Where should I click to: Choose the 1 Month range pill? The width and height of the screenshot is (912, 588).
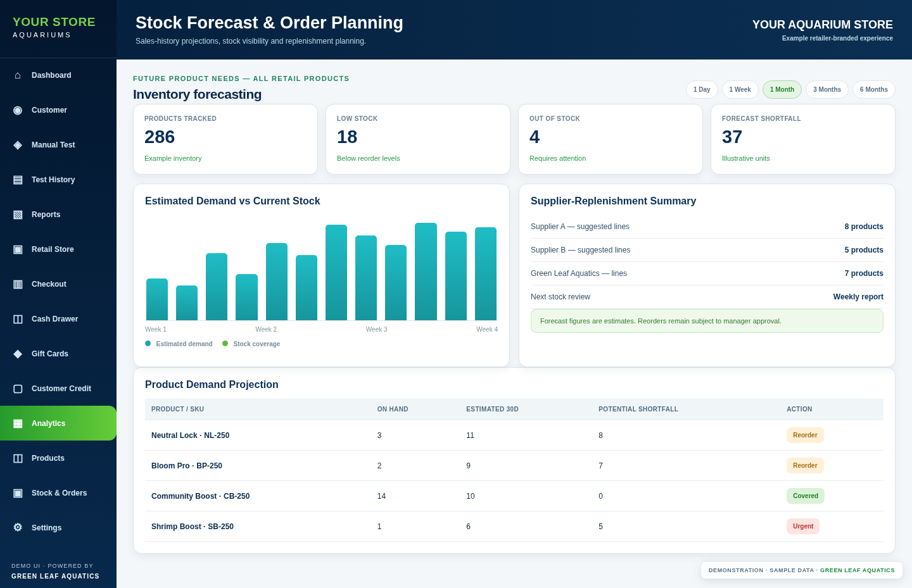pos(782,90)
